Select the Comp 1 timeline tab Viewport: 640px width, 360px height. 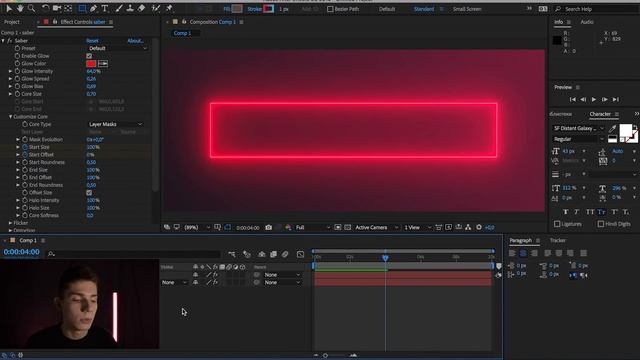28,240
